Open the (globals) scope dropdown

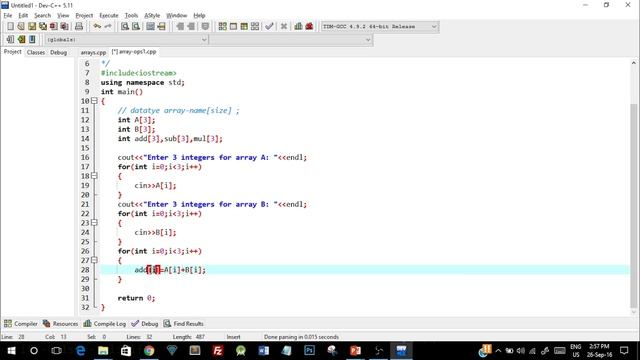[127, 40]
